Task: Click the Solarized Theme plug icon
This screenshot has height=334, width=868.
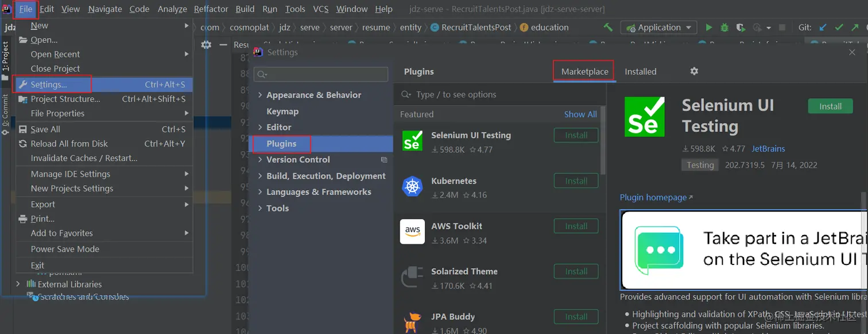Action: coord(412,277)
